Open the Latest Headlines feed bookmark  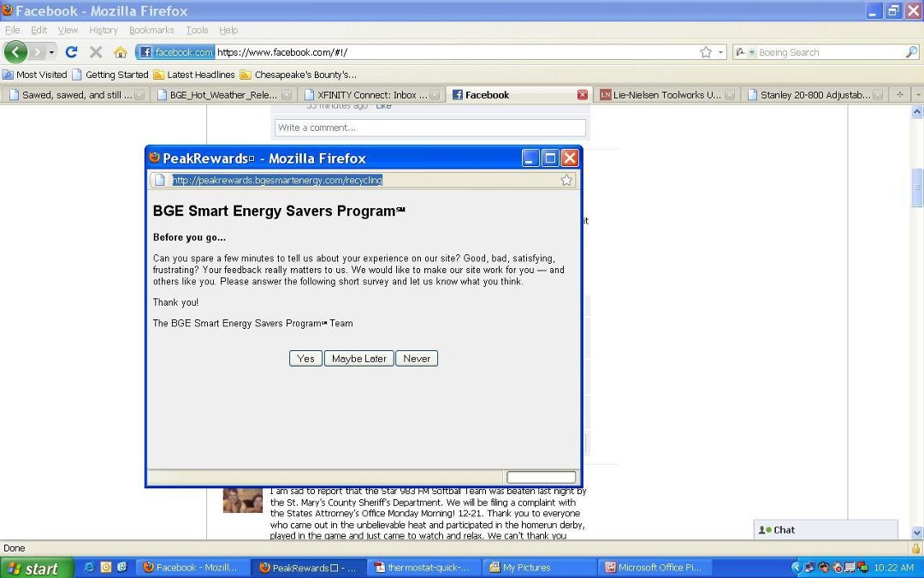point(194,74)
